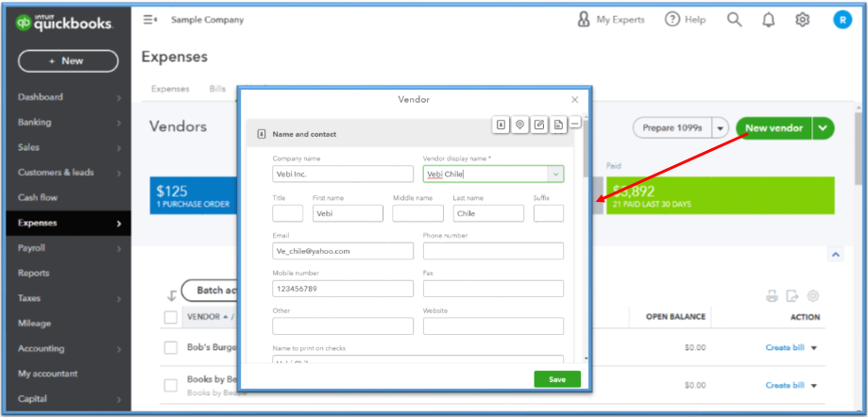Open vendor table settings gear
The image size is (868, 417).
pos(812,296)
